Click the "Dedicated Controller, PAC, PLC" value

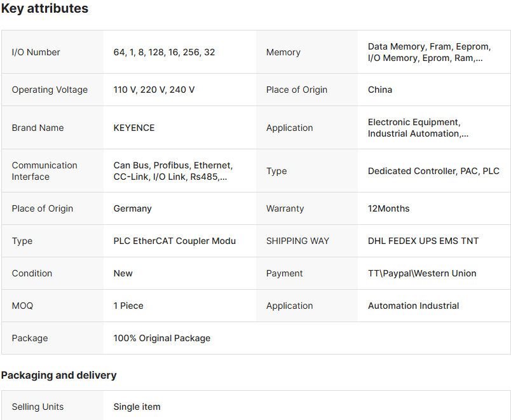coord(433,171)
